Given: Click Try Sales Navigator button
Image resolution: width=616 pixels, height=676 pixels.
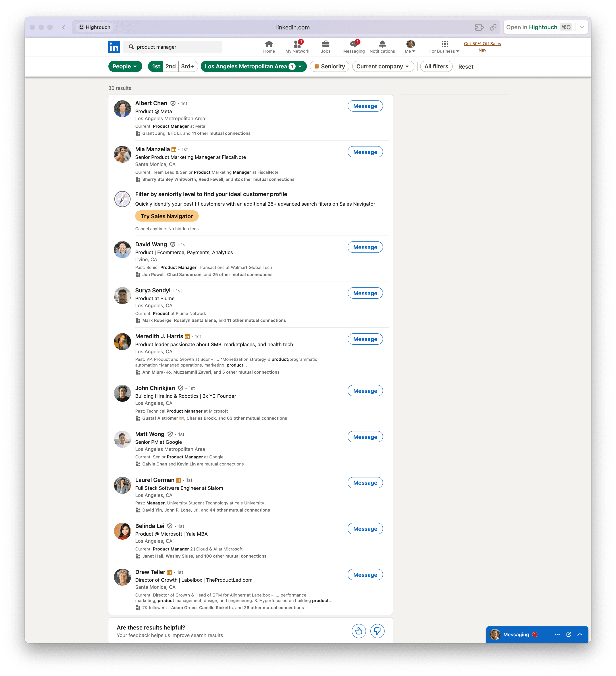Looking at the screenshot, I should 167,216.
